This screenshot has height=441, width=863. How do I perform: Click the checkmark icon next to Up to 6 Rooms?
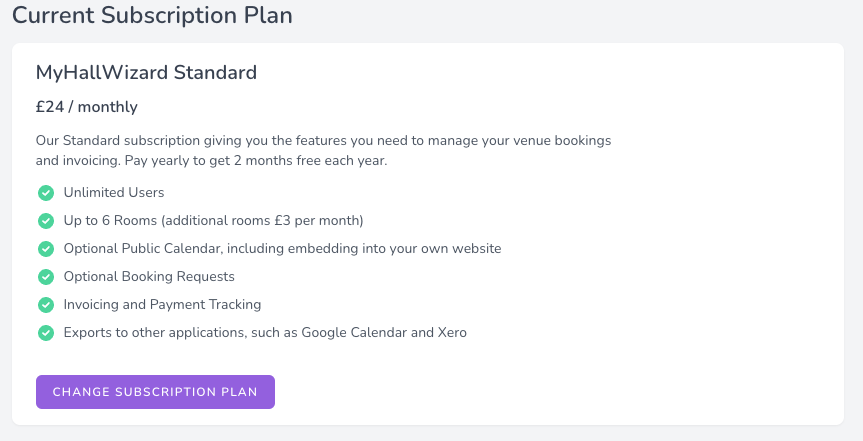46,221
